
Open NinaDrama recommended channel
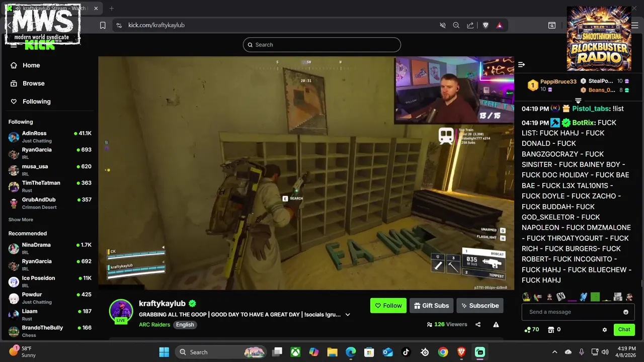pyautogui.click(x=50, y=248)
